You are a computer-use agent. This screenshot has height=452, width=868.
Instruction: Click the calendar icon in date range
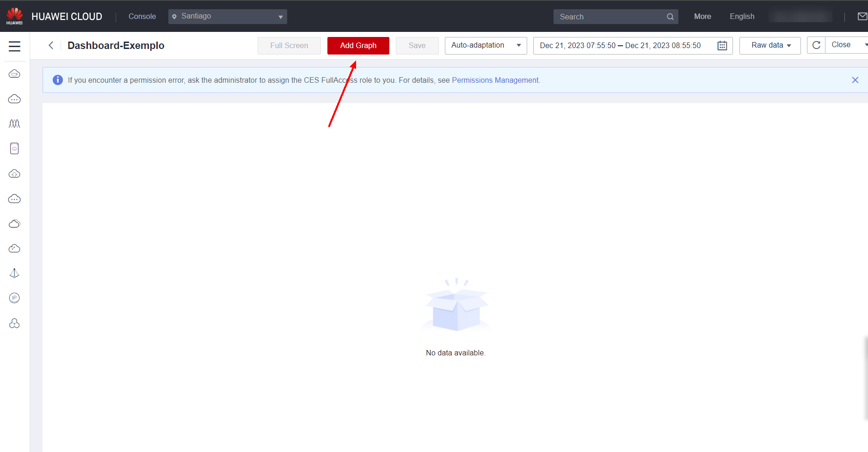(722, 46)
